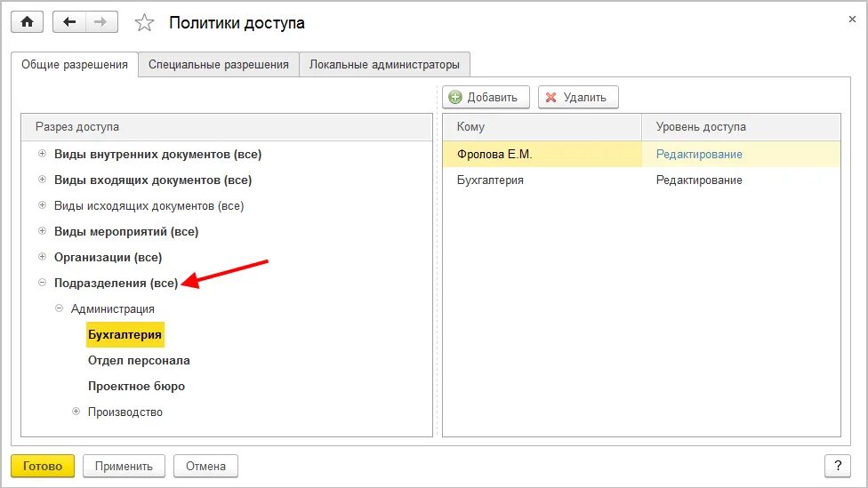Select the Администрация tree item
This screenshot has height=488, width=868.
coord(112,308)
